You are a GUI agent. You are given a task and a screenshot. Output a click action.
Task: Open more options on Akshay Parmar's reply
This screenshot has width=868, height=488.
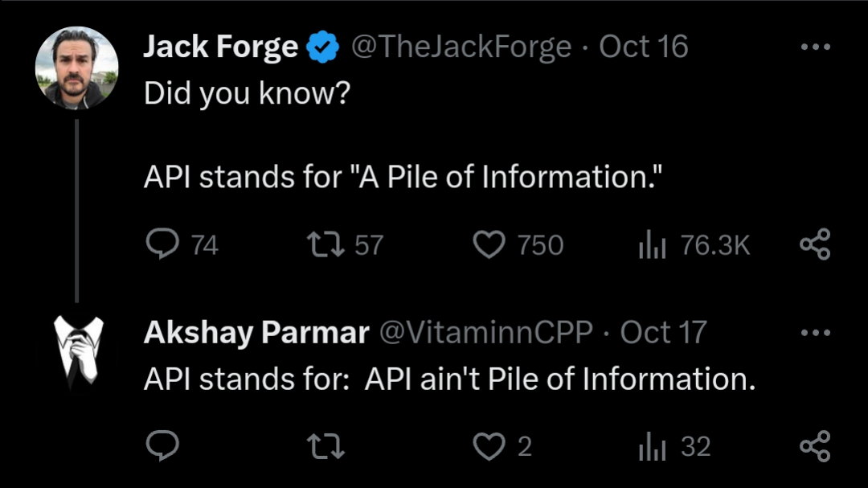tap(815, 332)
